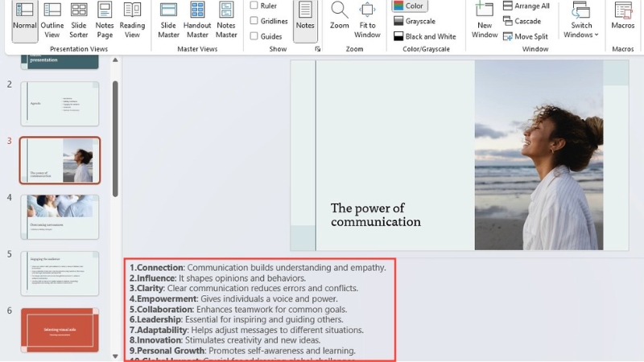Click thumbnail pane scroll down arrow

[x=115, y=356]
